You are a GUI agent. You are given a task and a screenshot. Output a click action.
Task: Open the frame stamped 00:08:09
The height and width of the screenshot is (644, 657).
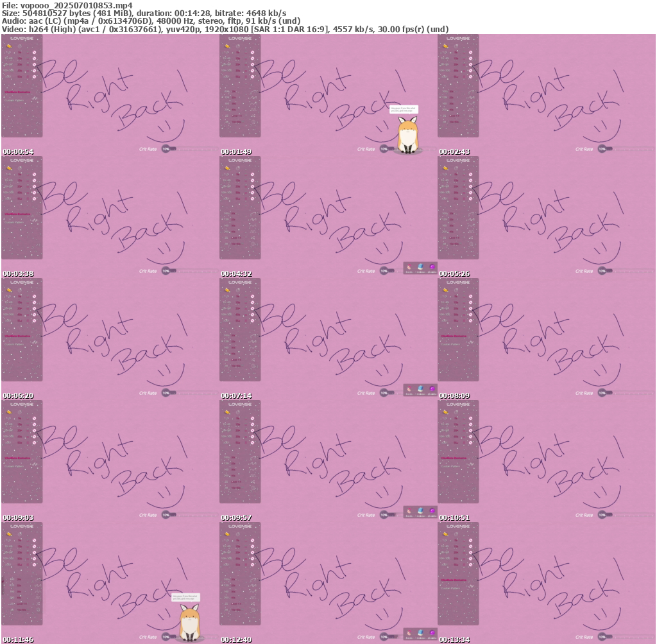pyautogui.click(x=547, y=339)
